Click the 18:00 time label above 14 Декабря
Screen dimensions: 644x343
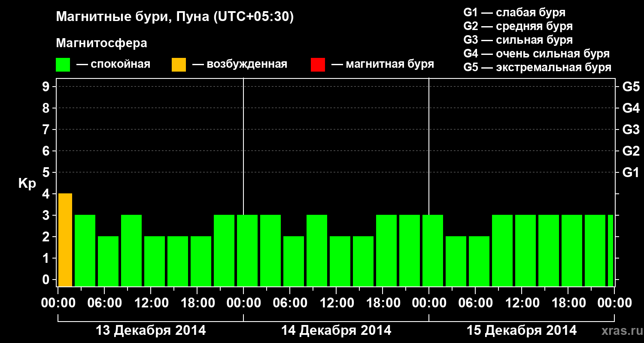point(383,303)
